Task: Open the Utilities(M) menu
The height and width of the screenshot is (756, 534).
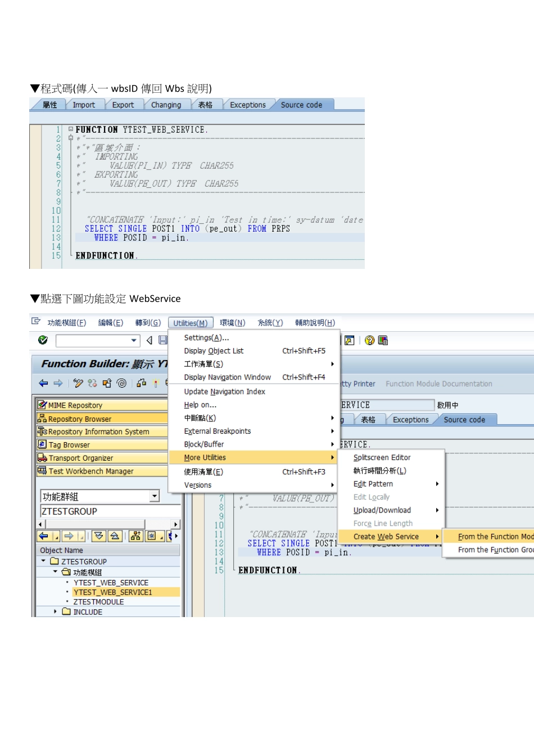Action: tap(191, 323)
